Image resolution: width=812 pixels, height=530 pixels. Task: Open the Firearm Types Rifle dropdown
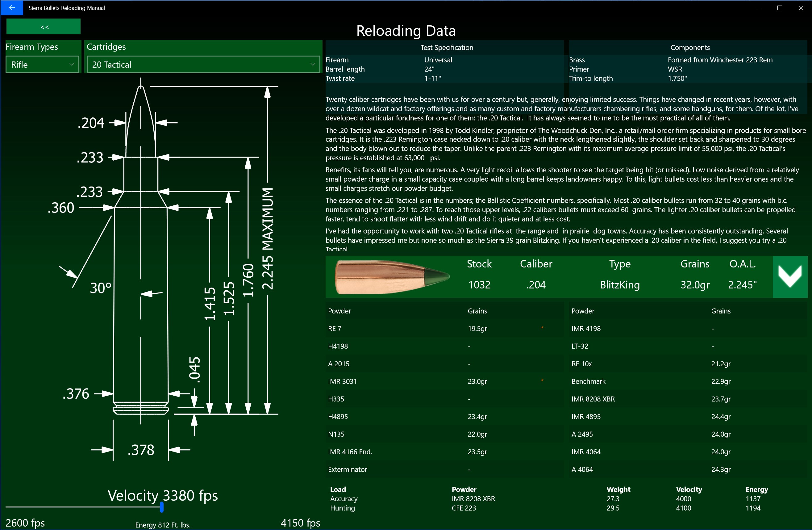point(42,65)
